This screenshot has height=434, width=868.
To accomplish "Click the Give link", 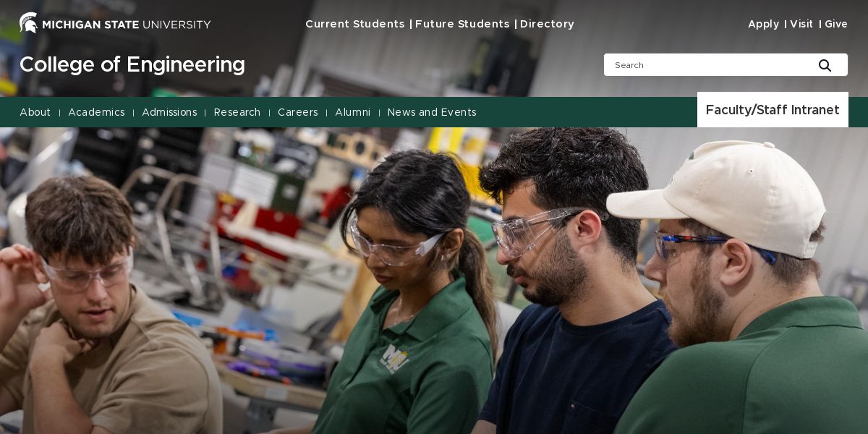I will click(836, 24).
